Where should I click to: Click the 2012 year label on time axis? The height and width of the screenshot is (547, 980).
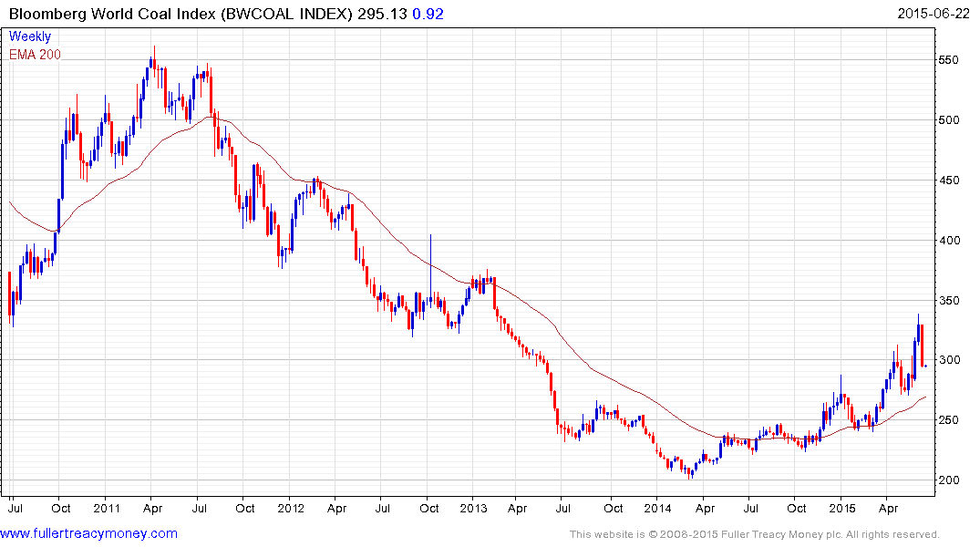pos(291,508)
